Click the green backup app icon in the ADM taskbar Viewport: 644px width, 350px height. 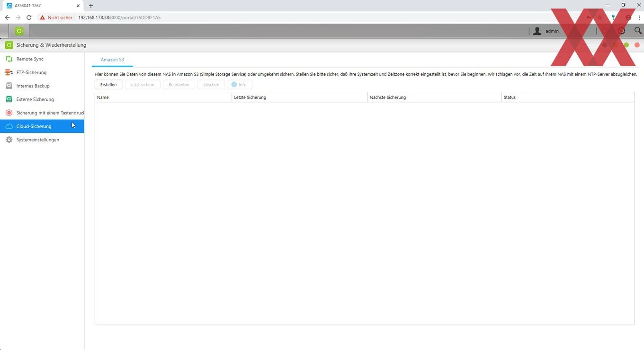point(19,31)
